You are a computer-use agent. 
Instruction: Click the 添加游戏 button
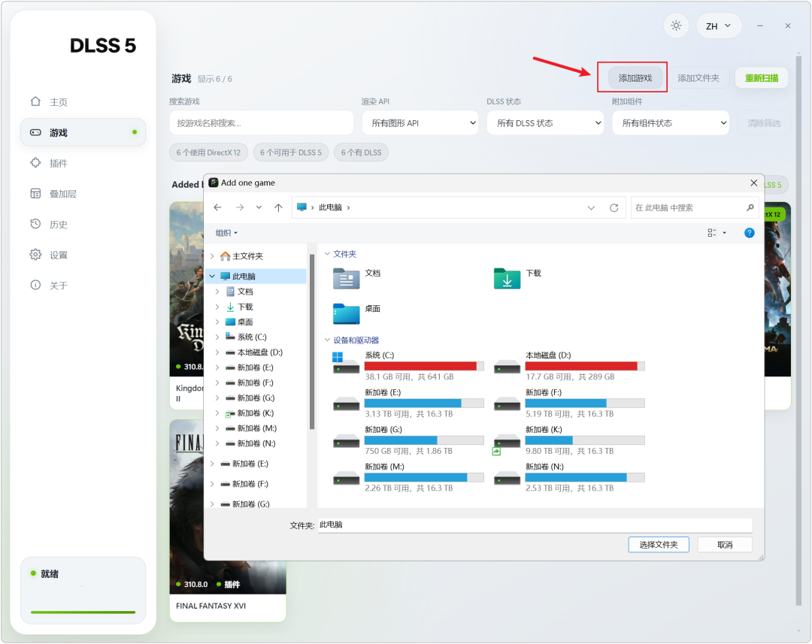pos(635,78)
